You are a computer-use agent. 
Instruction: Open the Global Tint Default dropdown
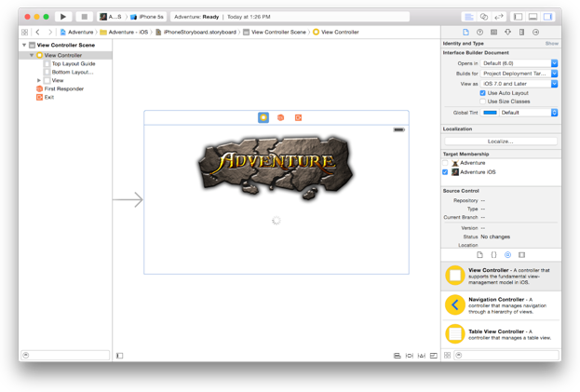tap(529, 113)
